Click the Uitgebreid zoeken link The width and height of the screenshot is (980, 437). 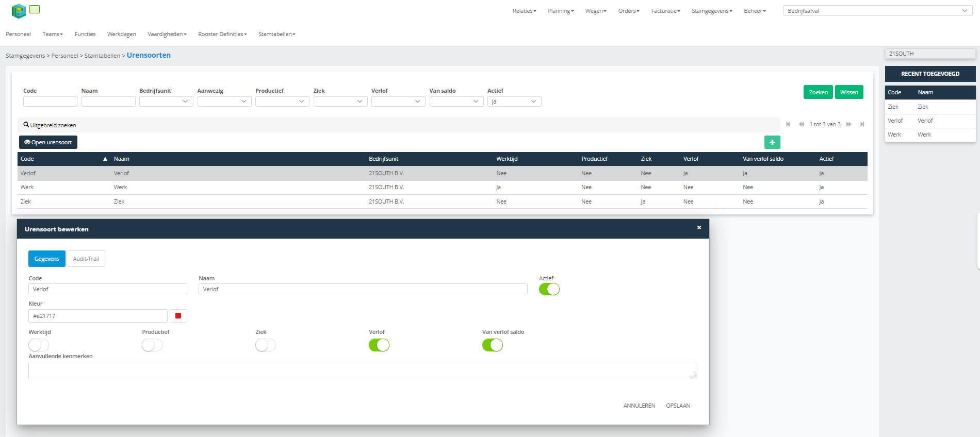pyautogui.click(x=53, y=125)
